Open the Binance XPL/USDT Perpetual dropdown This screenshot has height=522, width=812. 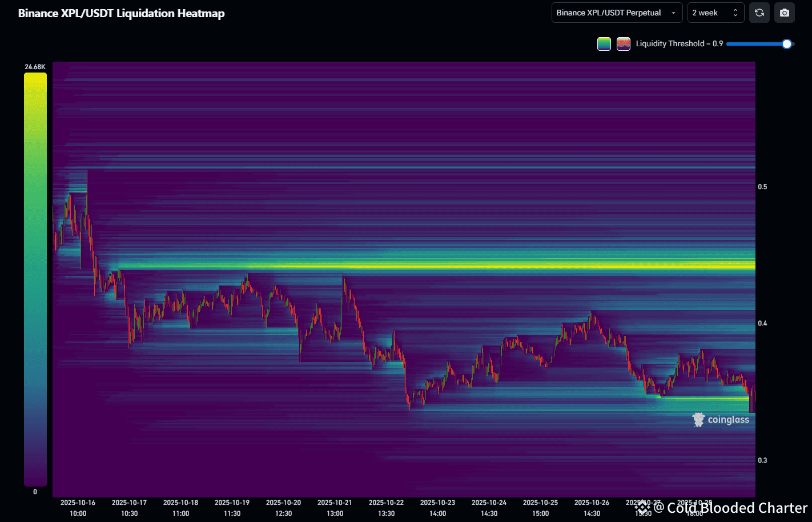point(617,13)
